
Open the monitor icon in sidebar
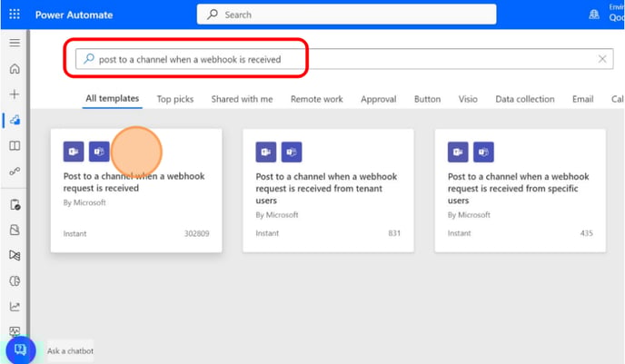tap(15, 330)
